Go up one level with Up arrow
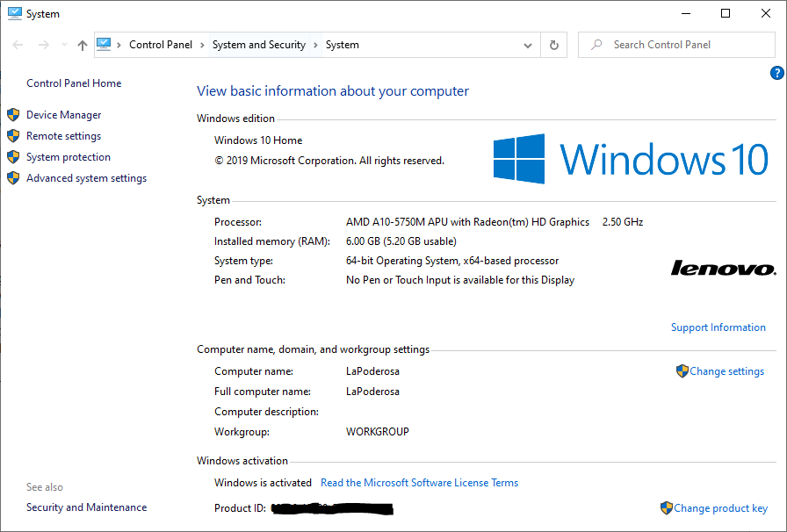This screenshot has height=532, width=787. coord(83,45)
